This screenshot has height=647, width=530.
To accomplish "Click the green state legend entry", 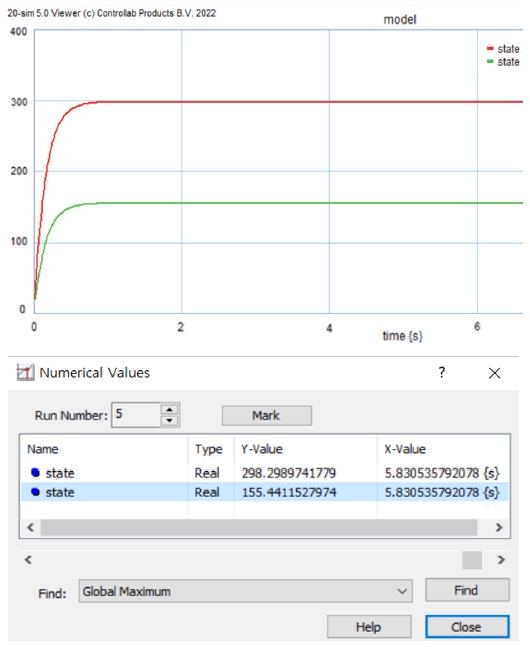I will [x=503, y=62].
